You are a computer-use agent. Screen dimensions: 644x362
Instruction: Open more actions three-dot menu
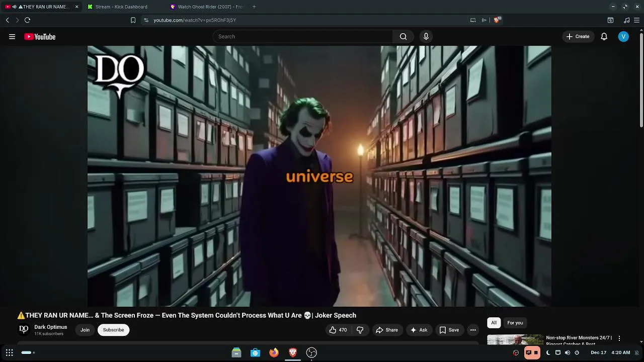tap(473, 330)
